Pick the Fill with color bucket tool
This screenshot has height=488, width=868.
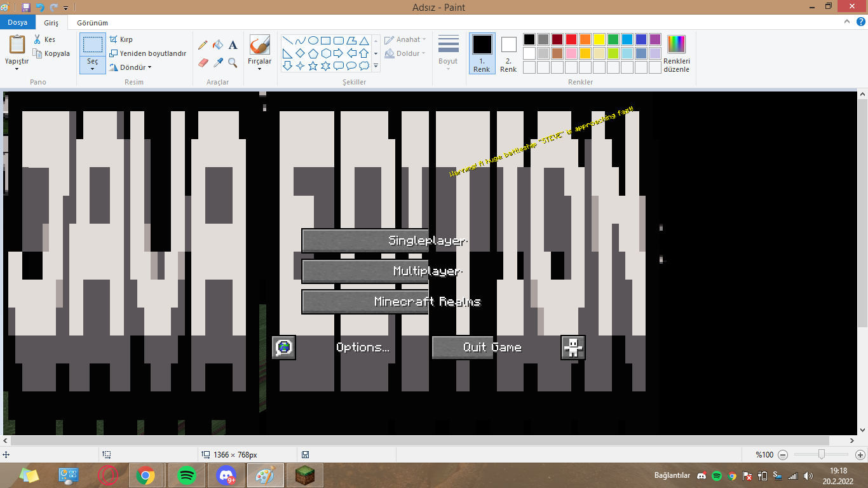pyautogui.click(x=218, y=45)
